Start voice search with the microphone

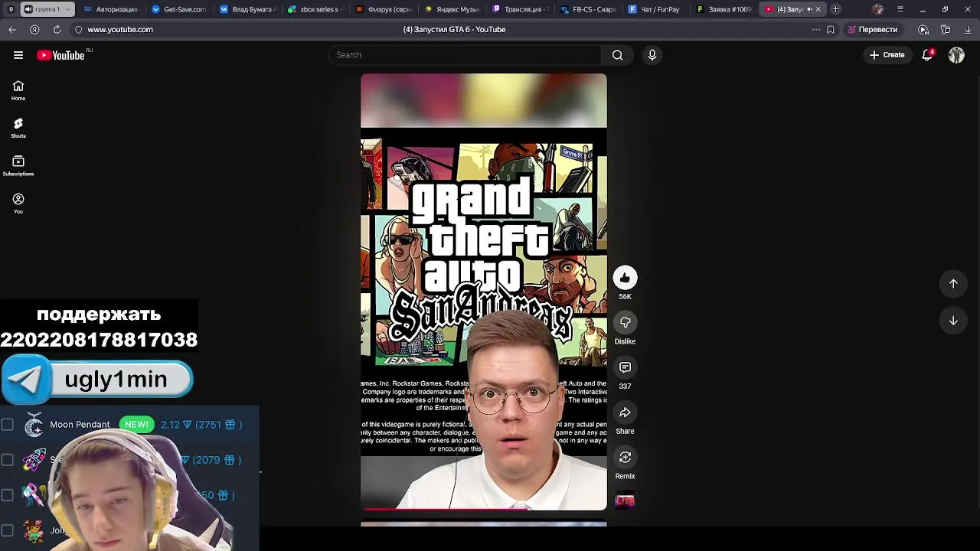tap(652, 55)
